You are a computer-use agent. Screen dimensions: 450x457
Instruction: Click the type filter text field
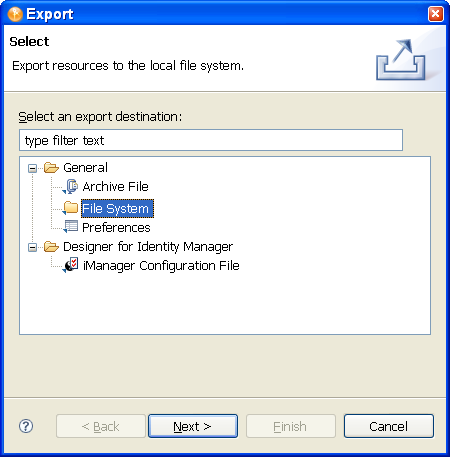pyautogui.click(x=211, y=140)
